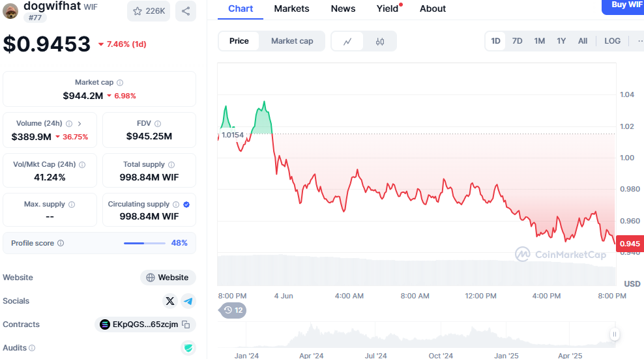Switch to Markets tab
644x359 pixels.
(291, 8)
